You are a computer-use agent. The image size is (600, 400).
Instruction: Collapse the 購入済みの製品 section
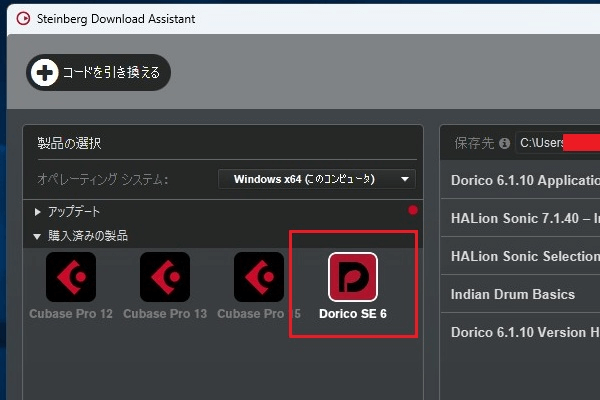click(38, 236)
